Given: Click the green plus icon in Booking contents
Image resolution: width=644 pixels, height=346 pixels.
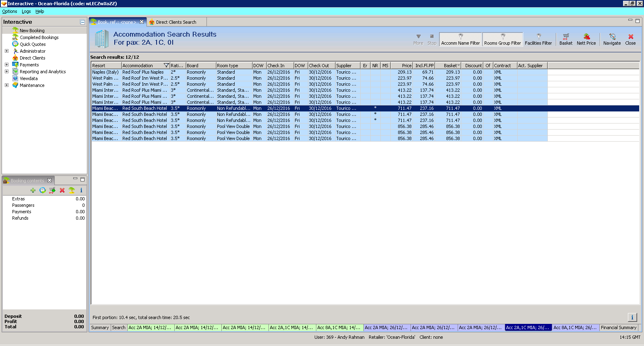Looking at the screenshot, I should tap(33, 190).
